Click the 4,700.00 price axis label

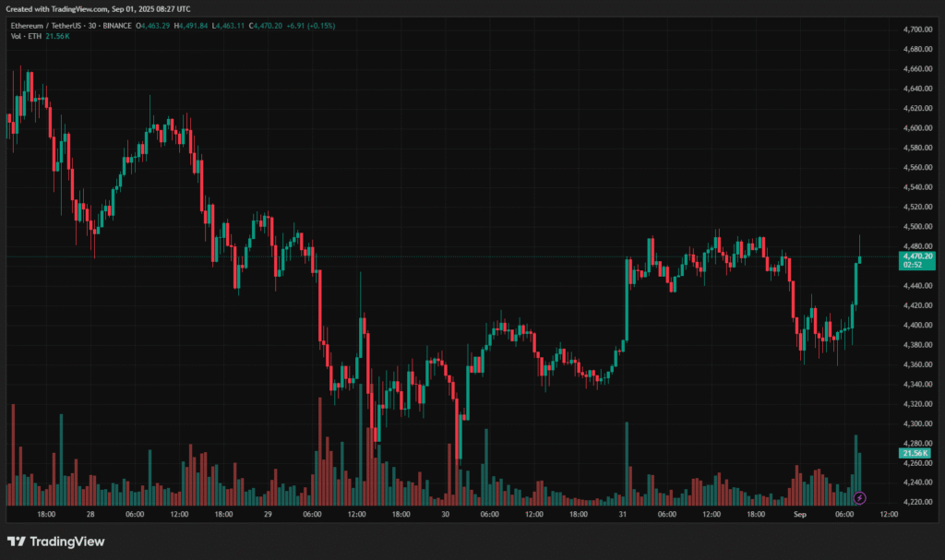coord(918,30)
